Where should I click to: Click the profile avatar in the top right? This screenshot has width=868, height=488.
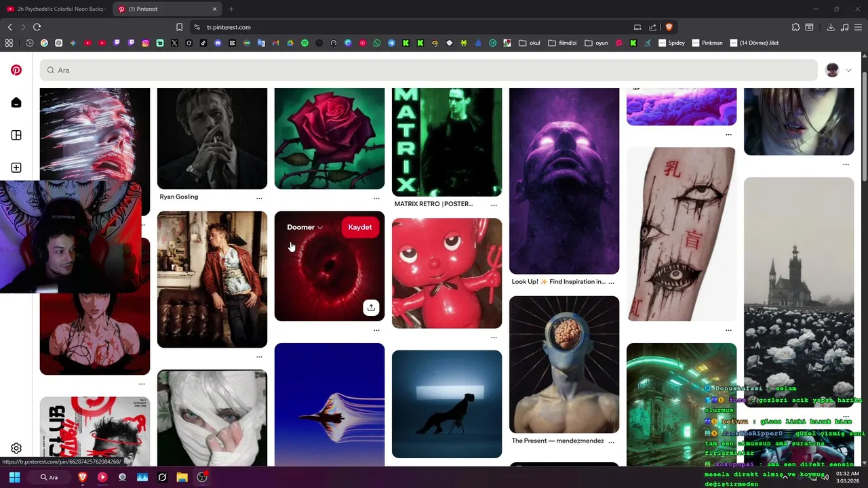pyautogui.click(x=832, y=70)
